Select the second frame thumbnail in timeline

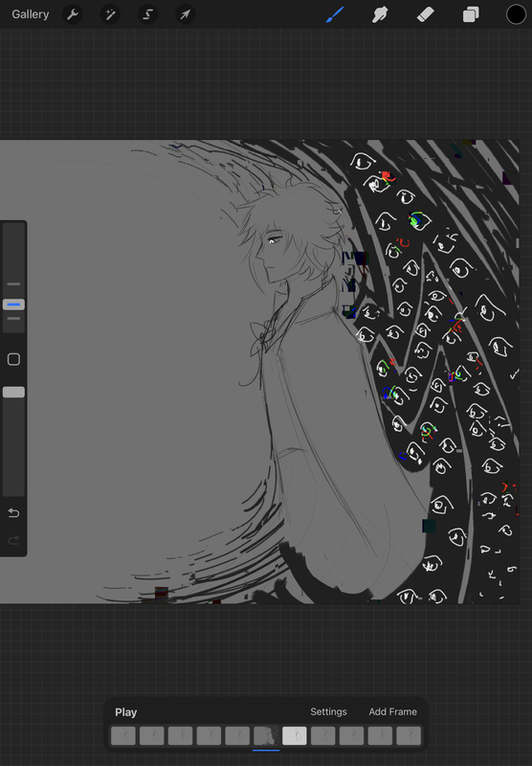click(152, 735)
